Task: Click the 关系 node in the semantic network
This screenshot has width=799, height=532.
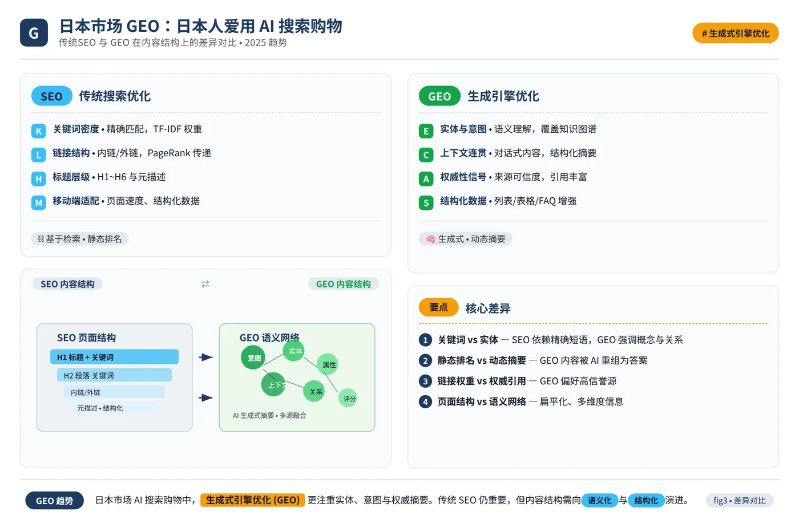Action: click(x=314, y=391)
